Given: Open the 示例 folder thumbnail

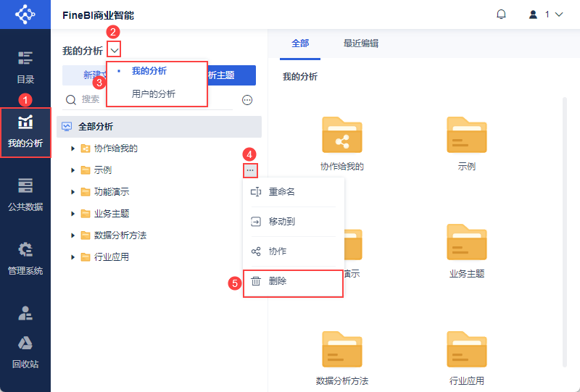Looking at the screenshot, I should pos(466,135).
